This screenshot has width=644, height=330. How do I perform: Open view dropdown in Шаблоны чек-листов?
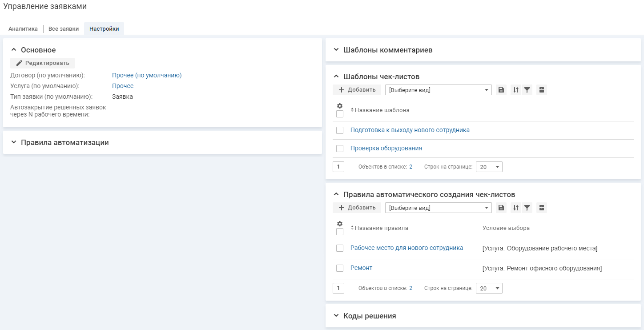[438, 90]
